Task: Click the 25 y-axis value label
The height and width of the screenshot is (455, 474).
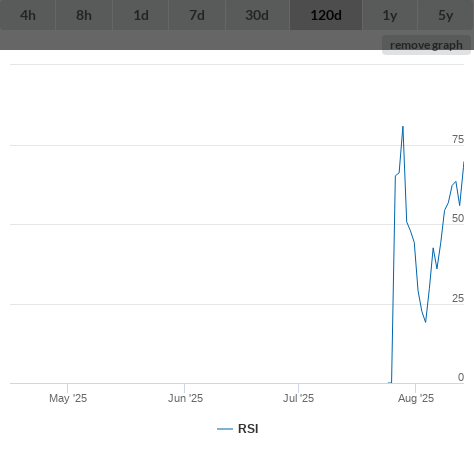Action: 458,298
